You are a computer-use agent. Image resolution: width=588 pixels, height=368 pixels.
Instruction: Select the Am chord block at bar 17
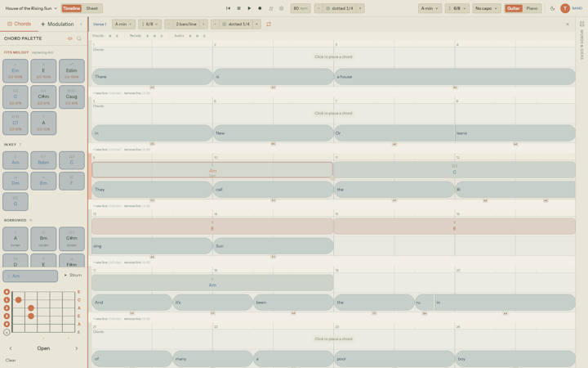pos(212,283)
